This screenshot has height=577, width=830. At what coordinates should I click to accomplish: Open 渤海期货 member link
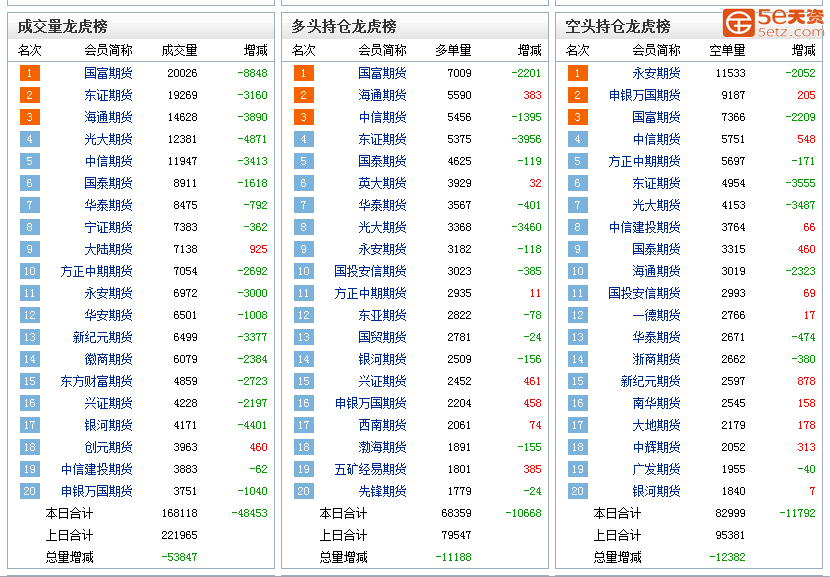point(382,447)
